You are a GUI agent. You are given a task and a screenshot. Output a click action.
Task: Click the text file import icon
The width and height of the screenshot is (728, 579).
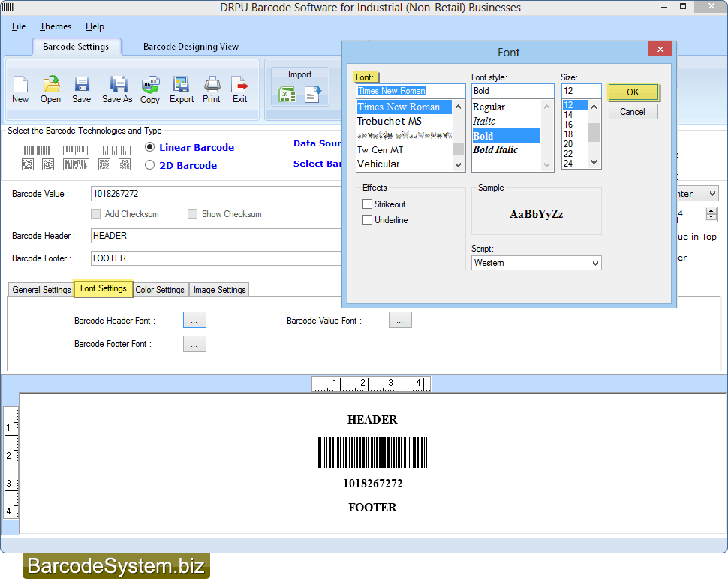(313, 95)
